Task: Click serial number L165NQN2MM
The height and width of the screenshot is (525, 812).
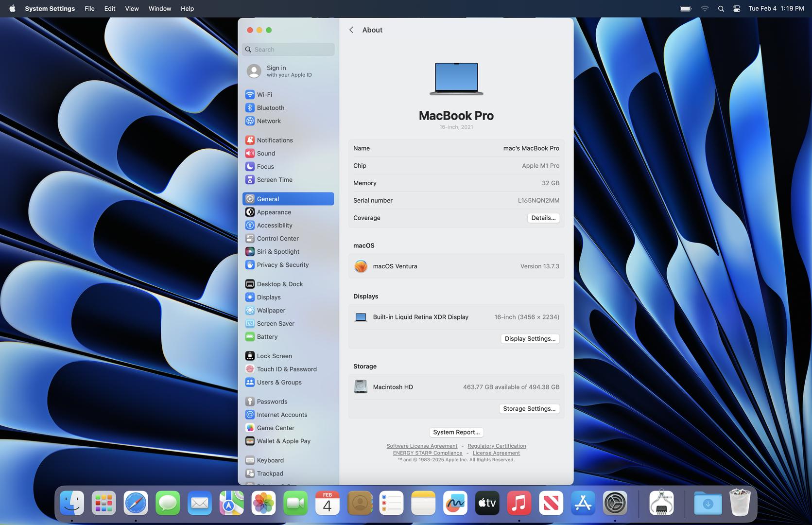Action: click(538, 200)
